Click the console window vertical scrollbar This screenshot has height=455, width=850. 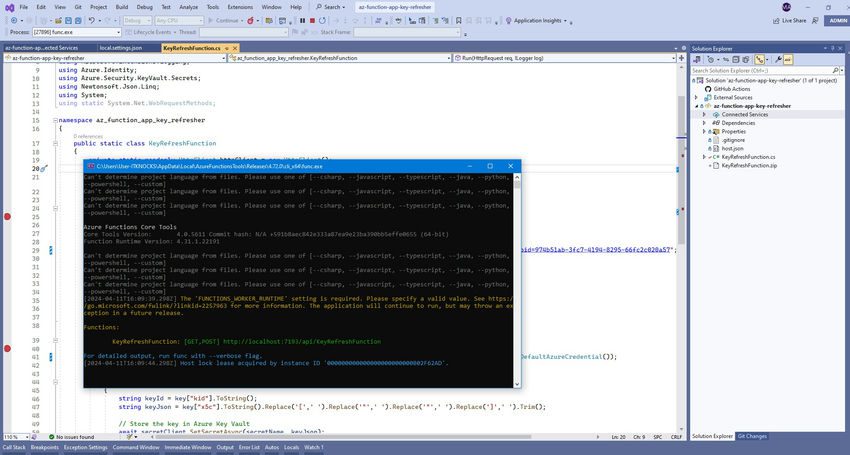[517, 280]
